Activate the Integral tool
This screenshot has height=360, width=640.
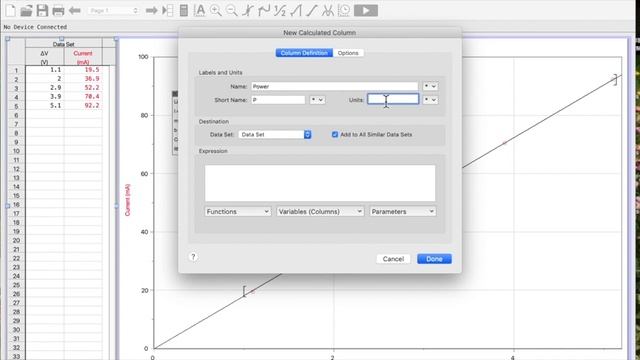tap(296, 10)
